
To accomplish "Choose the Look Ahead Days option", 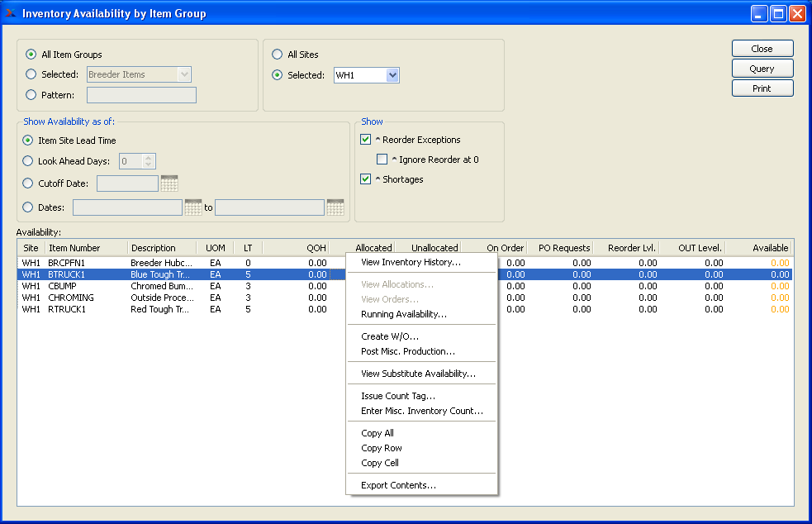I will pyautogui.click(x=28, y=161).
